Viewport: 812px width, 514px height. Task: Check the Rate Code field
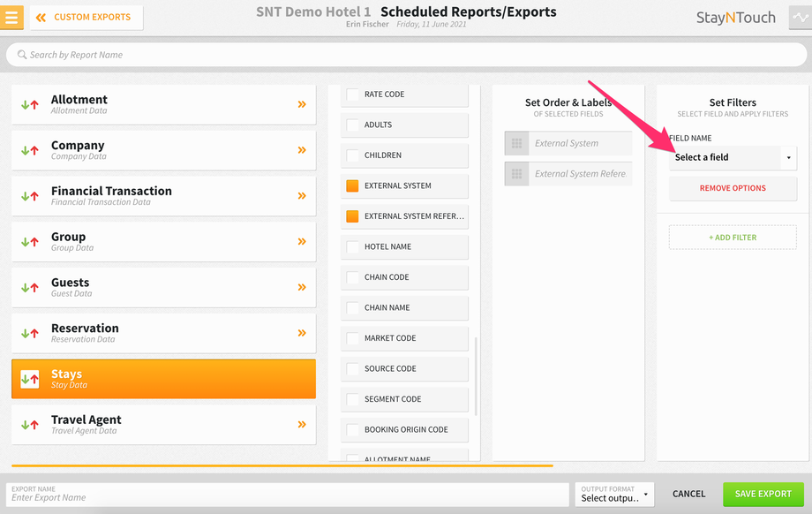tap(352, 94)
